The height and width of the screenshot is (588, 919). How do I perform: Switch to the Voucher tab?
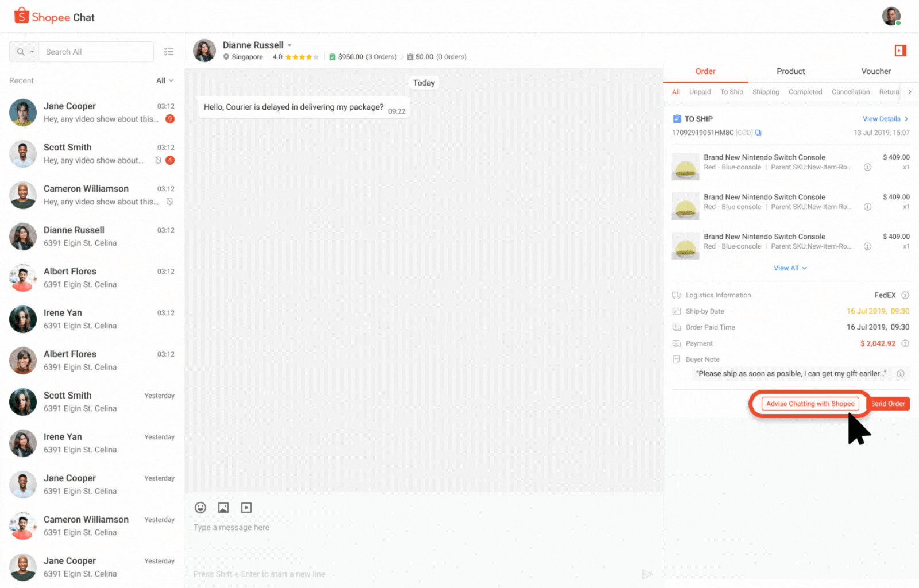pos(875,71)
